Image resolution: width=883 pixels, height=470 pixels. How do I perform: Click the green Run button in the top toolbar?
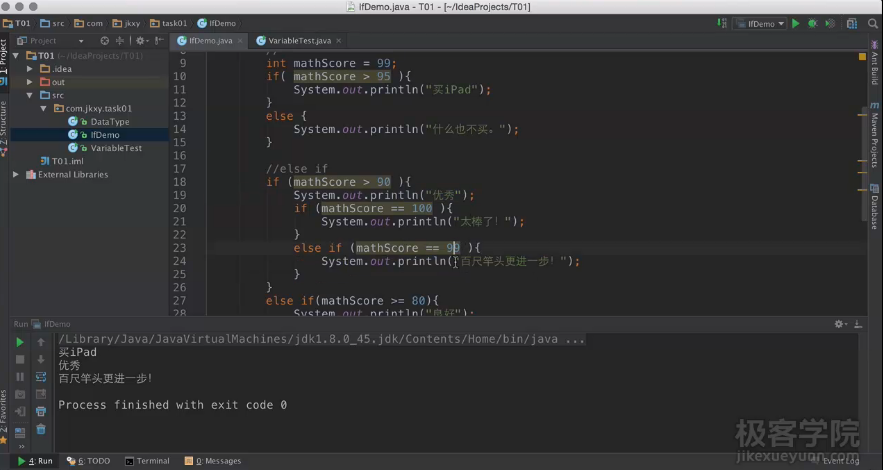(796, 23)
